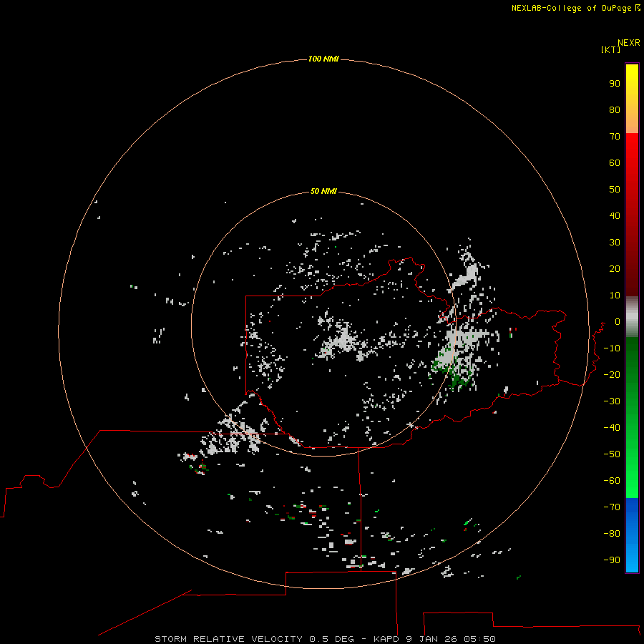Click the -30 value on velocity scale
Viewport: 644px width, 644px height.
[x=612, y=401]
